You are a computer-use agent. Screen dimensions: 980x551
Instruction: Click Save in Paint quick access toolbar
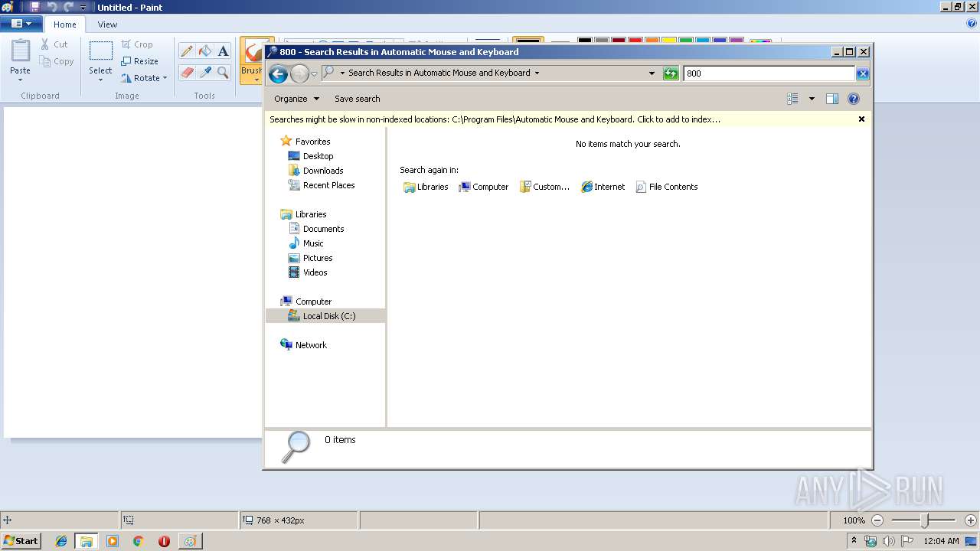point(34,7)
